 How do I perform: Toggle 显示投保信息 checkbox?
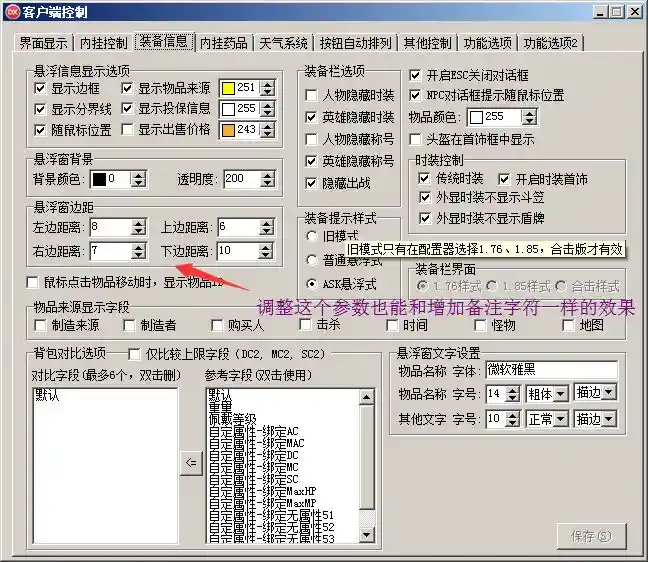(127, 109)
